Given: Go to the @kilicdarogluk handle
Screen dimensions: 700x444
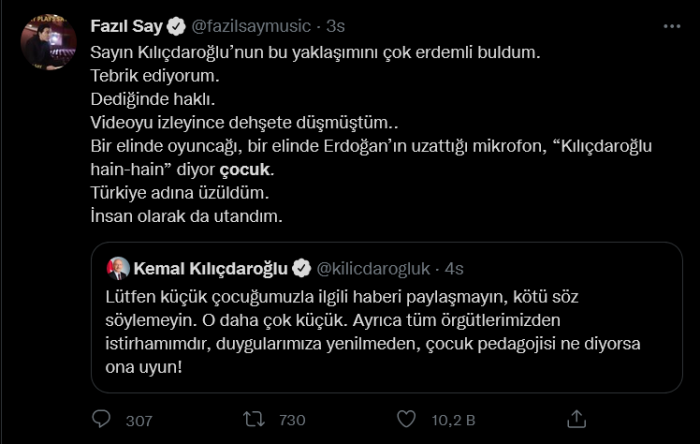Looking at the screenshot, I should pyautogui.click(x=373, y=268).
